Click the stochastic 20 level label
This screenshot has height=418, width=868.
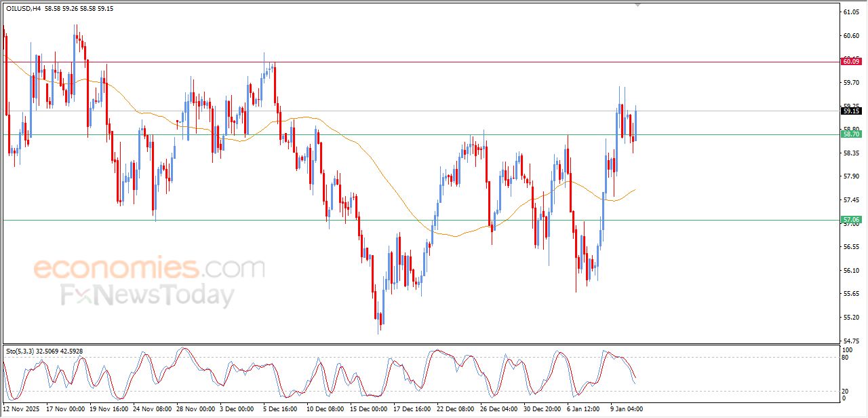pos(846,391)
